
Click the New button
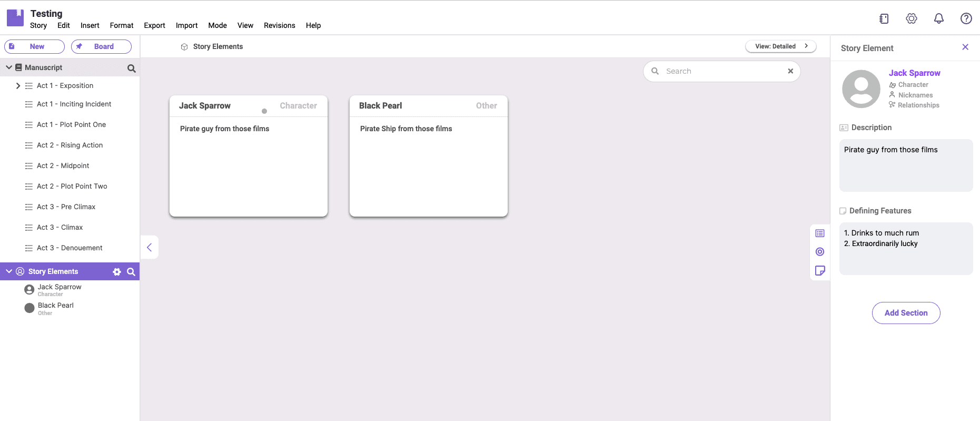[34, 46]
